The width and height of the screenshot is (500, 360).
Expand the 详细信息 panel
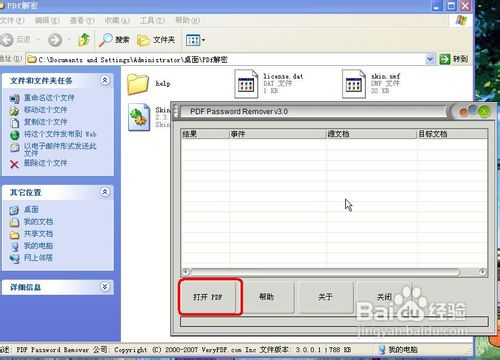tap(105, 287)
